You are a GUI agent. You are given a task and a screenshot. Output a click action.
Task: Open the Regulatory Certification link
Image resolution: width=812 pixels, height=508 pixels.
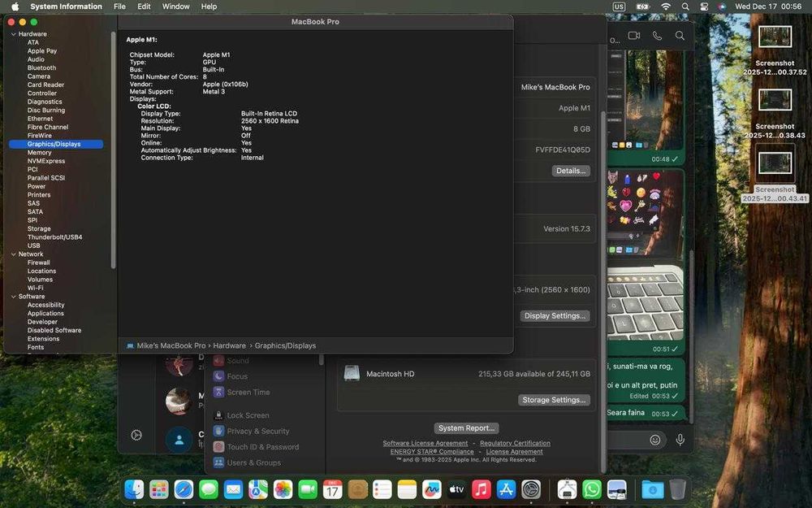click(x=515, y=443)
